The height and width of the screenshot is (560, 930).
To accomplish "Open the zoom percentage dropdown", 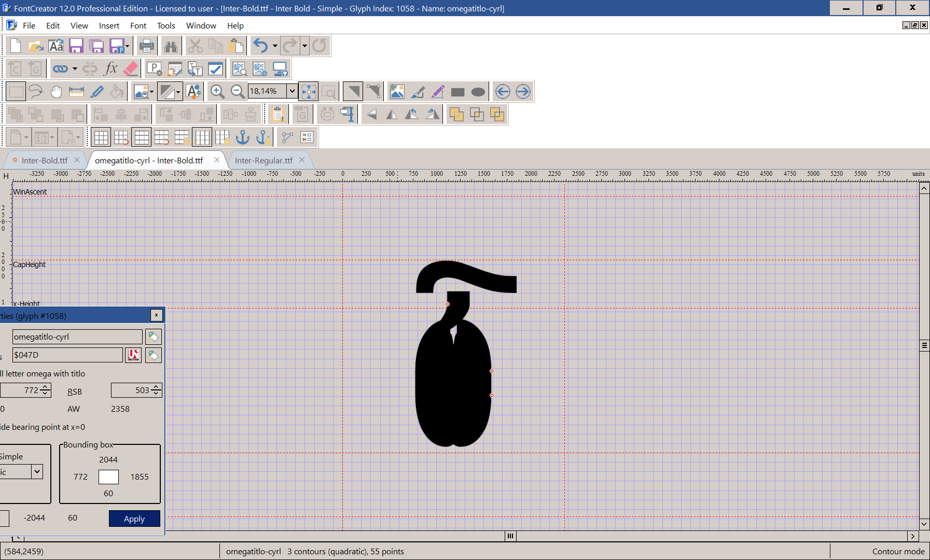I will click(292, 91).
